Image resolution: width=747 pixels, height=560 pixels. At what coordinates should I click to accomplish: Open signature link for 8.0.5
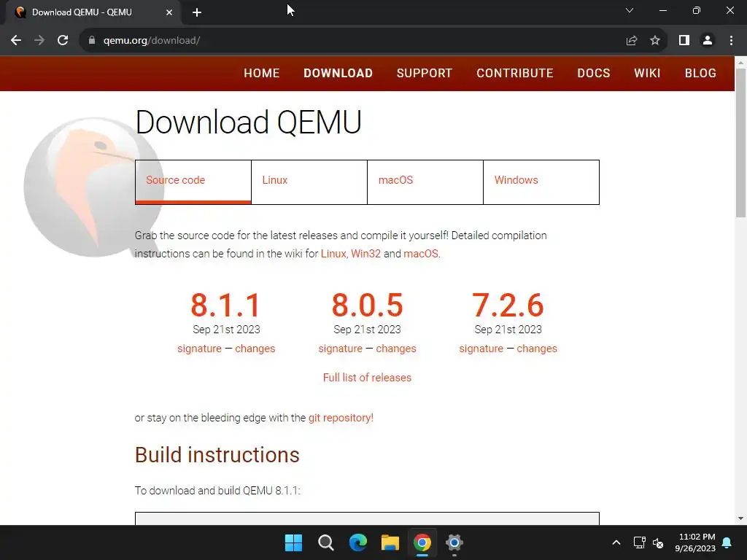click(340, 349)
